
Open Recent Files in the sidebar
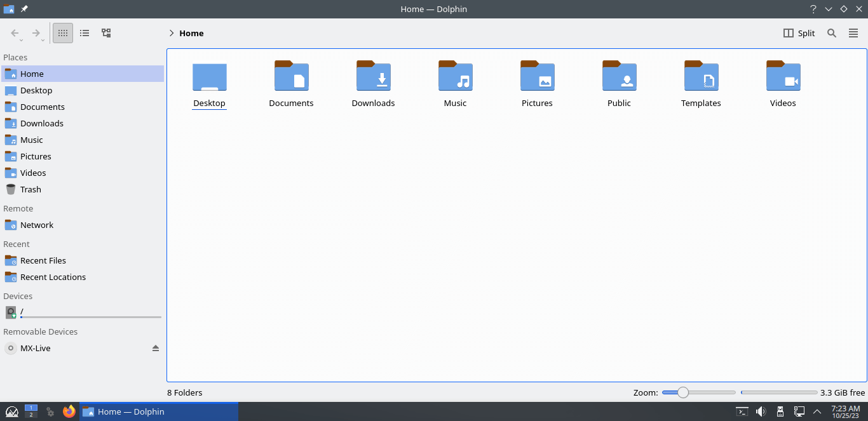point(83,260)
